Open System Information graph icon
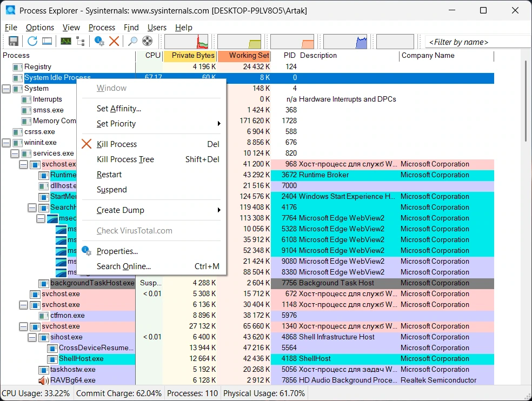 (66, 41)
